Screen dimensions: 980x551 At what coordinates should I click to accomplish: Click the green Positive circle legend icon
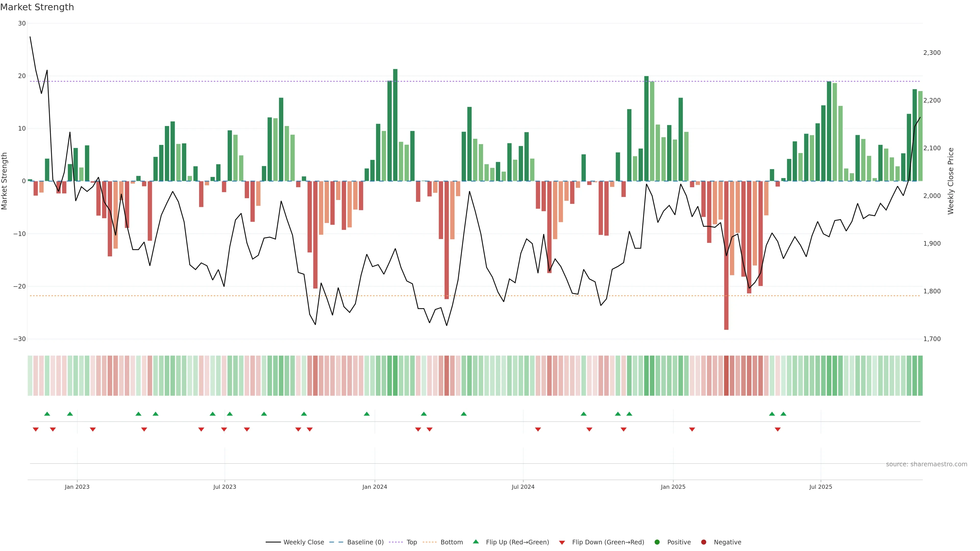coord(657,542)
